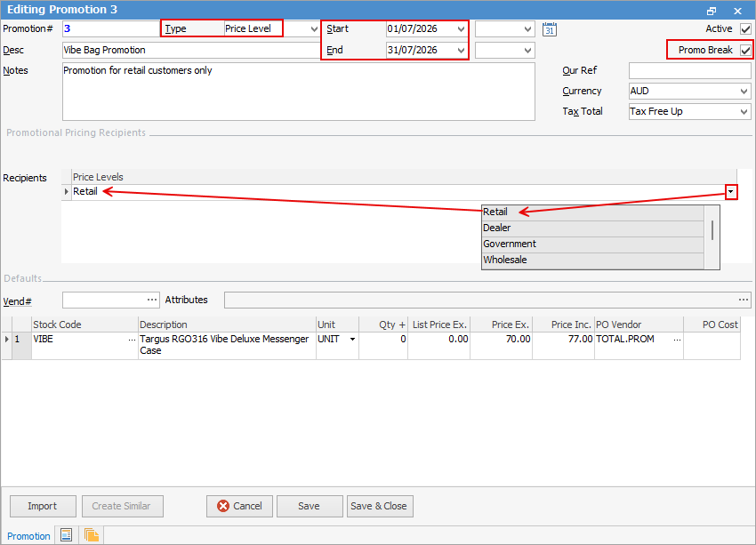
Task: Click the PO Vendor column header
Action: point(639,325)
